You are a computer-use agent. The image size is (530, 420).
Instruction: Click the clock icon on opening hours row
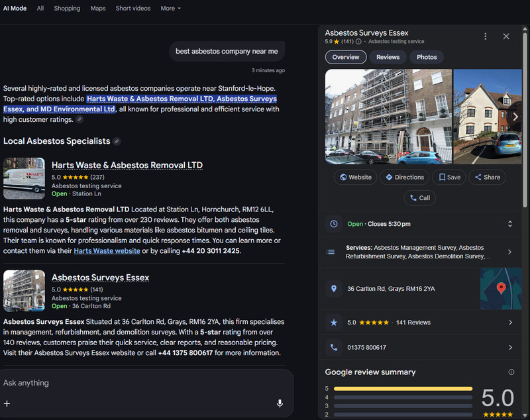pyautogui.click(x=334, y=224)
